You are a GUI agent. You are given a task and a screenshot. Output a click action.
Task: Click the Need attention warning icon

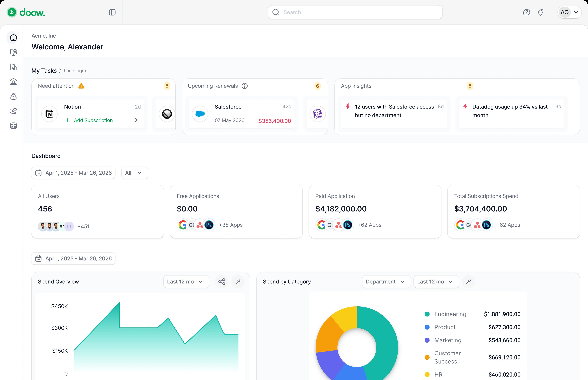(81, 86)
